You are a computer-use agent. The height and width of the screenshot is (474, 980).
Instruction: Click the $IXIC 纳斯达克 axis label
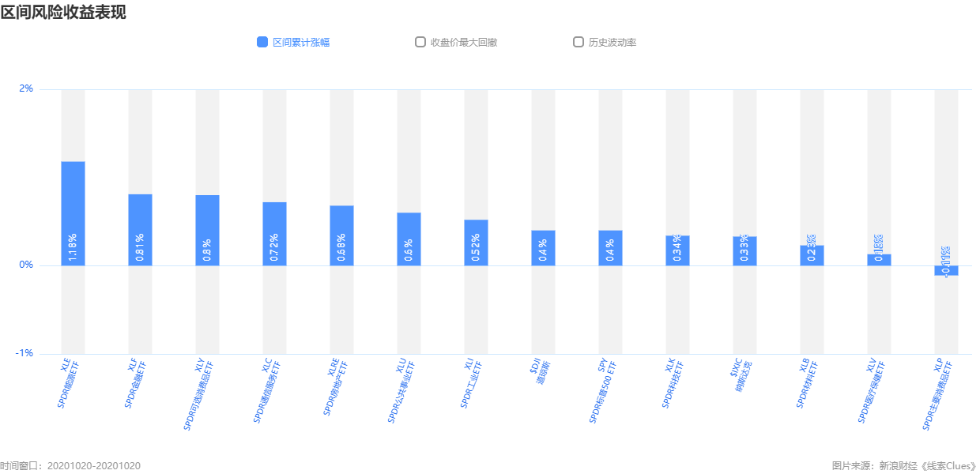(x=741, y=374)
